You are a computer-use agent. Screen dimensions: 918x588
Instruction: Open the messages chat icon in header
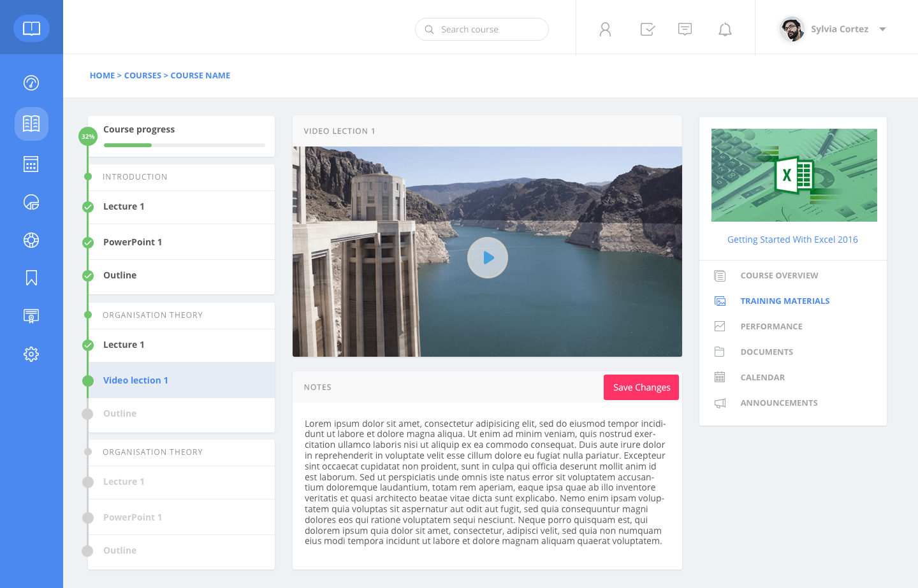pos(685,29)
